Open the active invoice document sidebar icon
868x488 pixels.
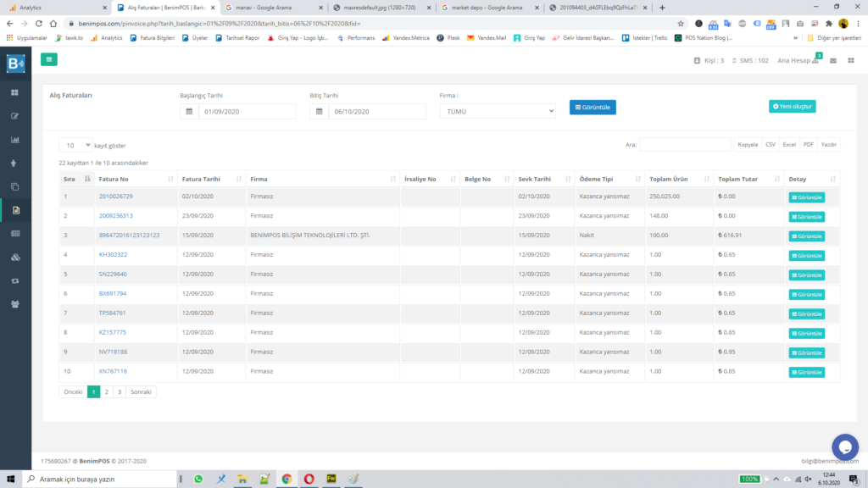pos(15,210)
